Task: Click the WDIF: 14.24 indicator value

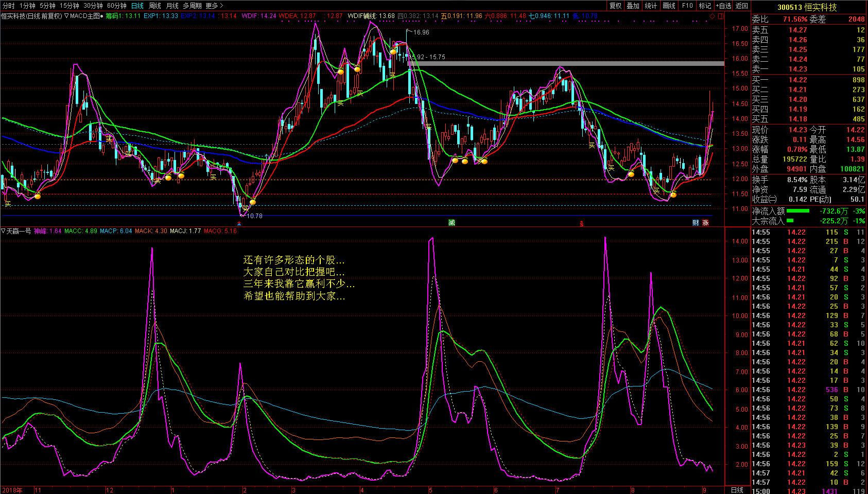Action: tap(259, 16)
